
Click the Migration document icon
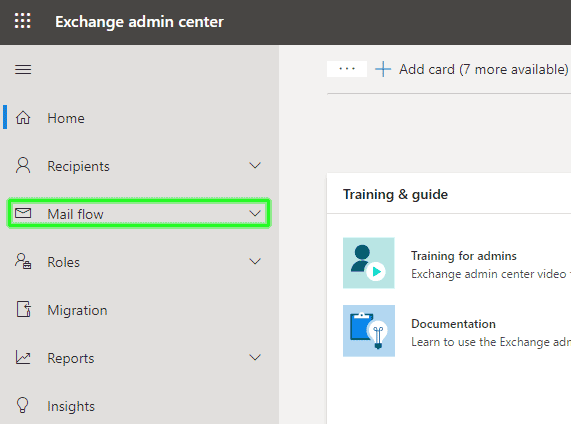click(24, 309)
